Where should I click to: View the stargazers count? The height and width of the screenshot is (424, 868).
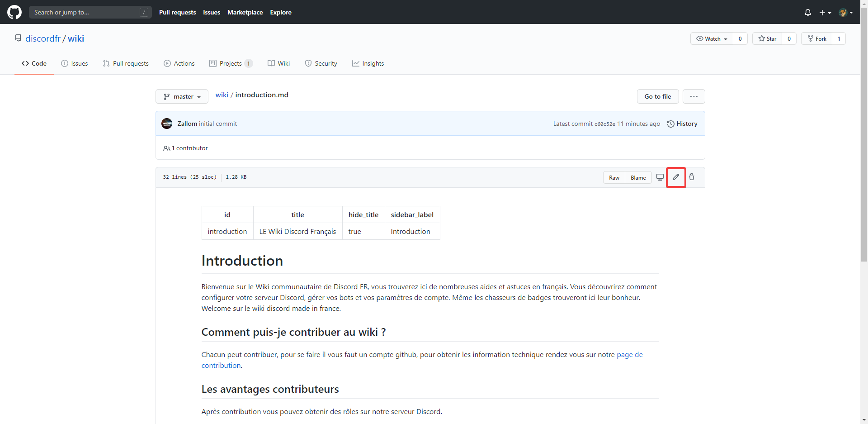(x=789, y=38)
